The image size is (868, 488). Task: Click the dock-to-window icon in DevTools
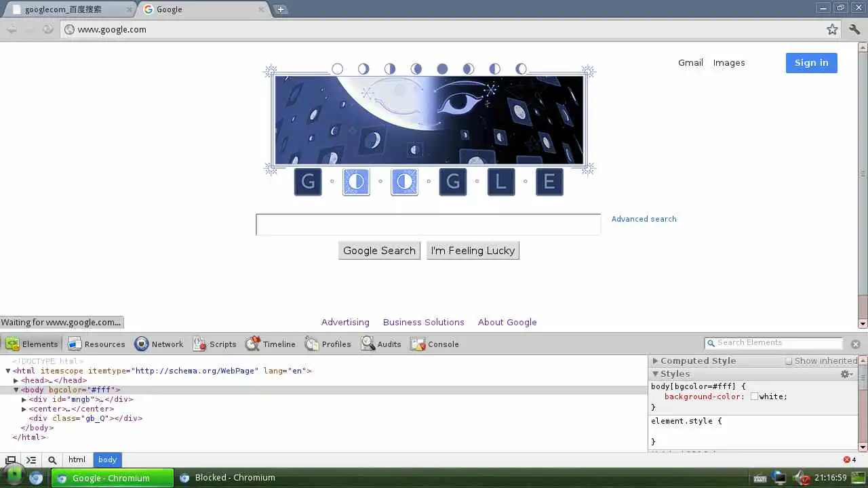11,460
